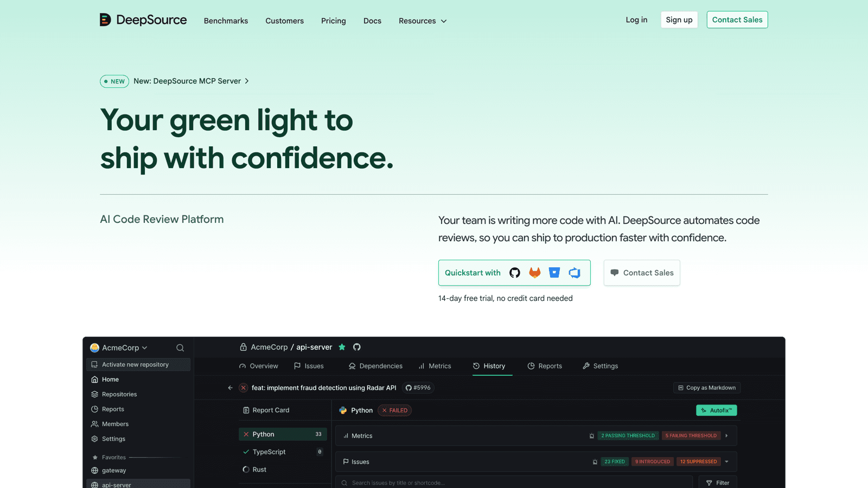Click the alert bell icon in the Issues row
This screenshot has width=868, height=488.
595,462
